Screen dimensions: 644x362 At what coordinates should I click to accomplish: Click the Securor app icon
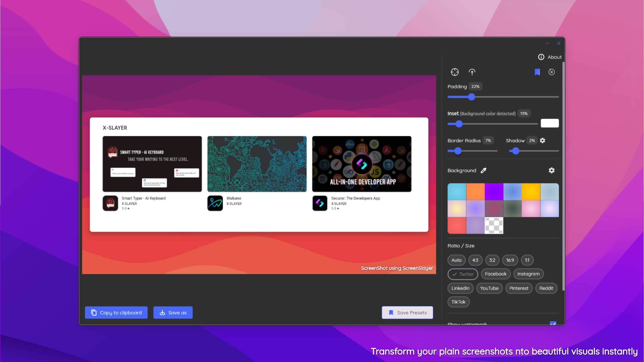coord(320,203)
